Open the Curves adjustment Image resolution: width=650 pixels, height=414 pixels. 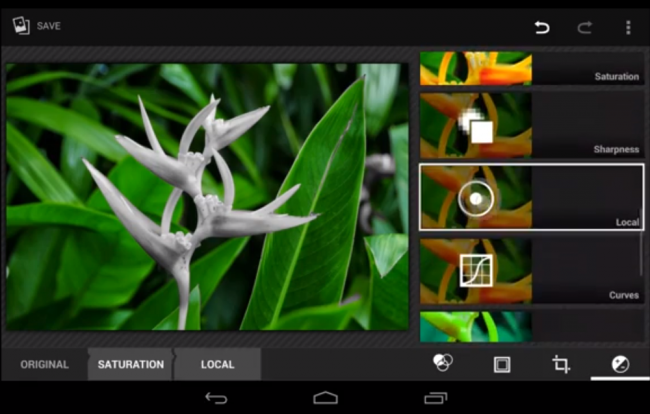point(530,270)
